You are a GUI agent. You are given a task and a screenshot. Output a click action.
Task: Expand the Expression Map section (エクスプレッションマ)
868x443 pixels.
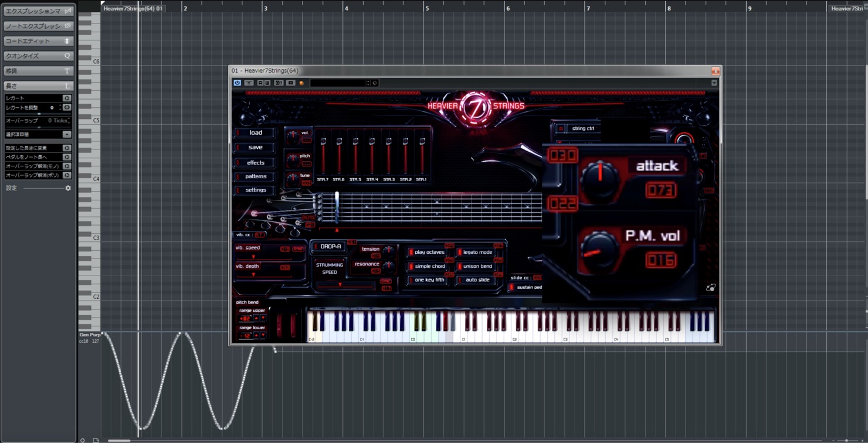pyautogui.click(x=39, y=11)
